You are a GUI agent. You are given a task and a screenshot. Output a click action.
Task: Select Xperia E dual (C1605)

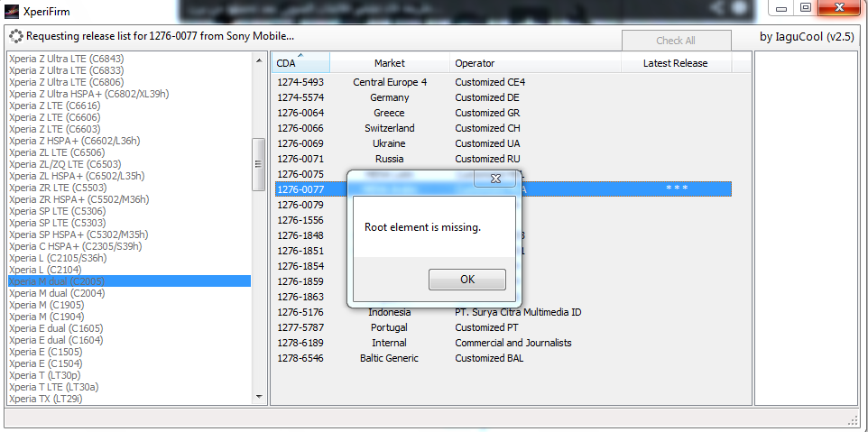[x=130, y=328]
